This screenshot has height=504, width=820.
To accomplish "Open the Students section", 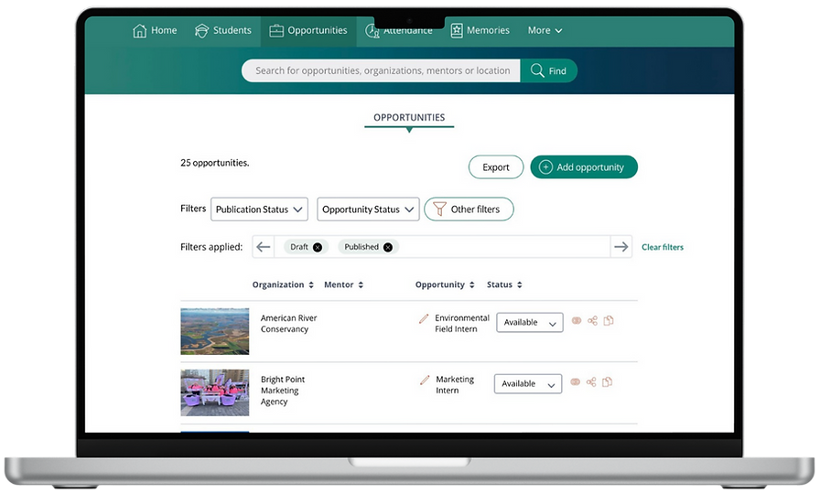I will pyautogui.click(x=223, y=31).
